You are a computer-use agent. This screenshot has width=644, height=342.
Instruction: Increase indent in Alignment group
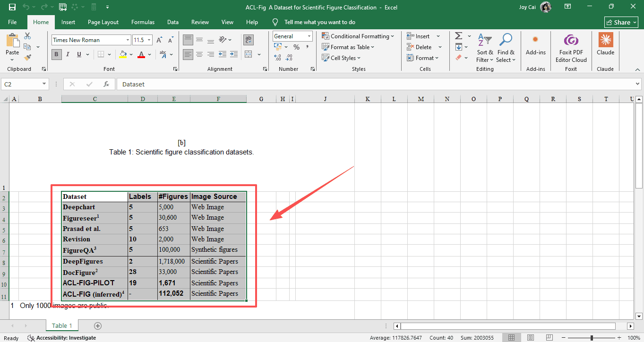click(234, 54)
